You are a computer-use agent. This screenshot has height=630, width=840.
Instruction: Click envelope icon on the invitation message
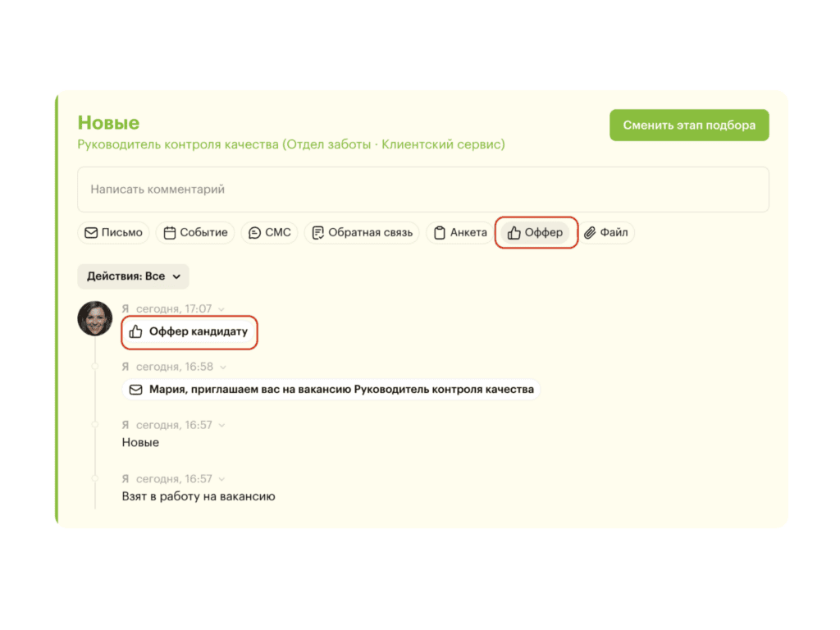click(136, 390)
